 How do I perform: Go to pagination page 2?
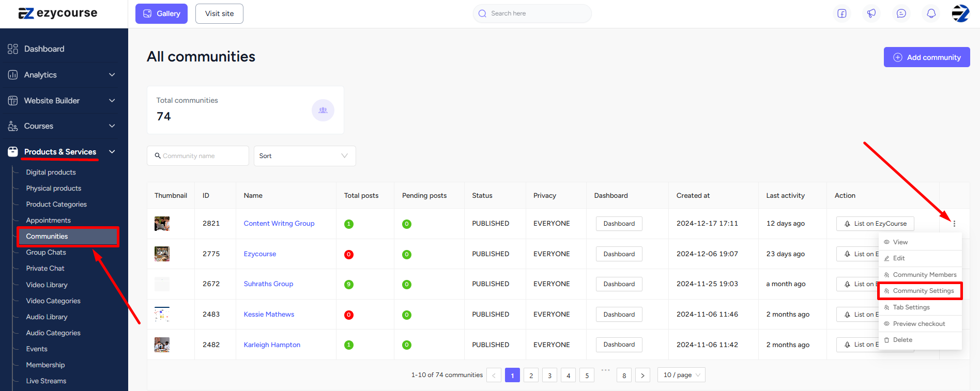[531, 376]
